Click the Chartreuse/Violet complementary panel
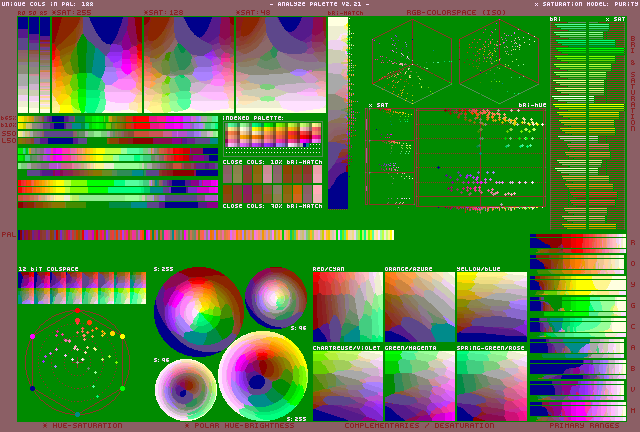 (347, 385)
